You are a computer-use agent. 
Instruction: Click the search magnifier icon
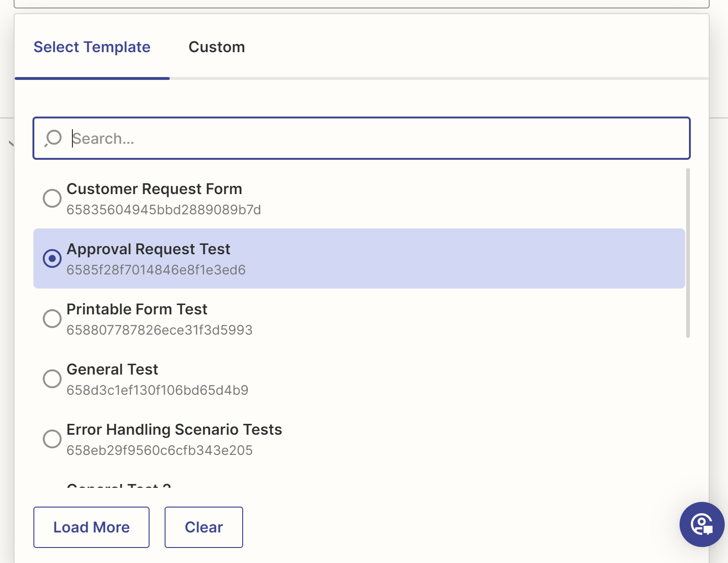click(x=53, y=138)
